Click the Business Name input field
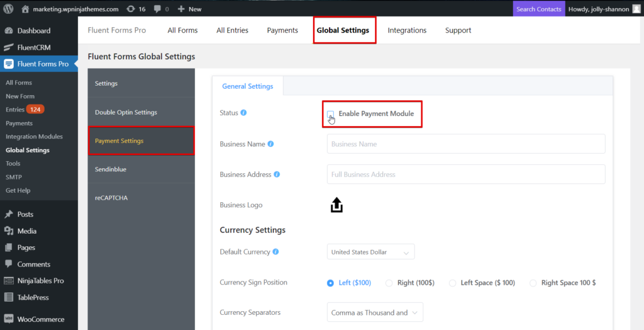This screenshot has height=330, width=644. pos(466,144)
